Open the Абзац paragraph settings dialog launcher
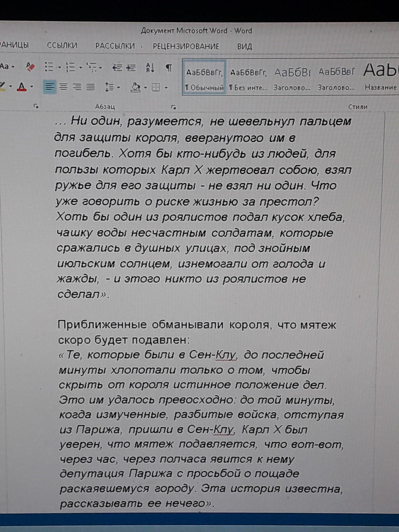The height and width of the screenshot is (532, 399). pyautogui.click(x=173, y=107)
